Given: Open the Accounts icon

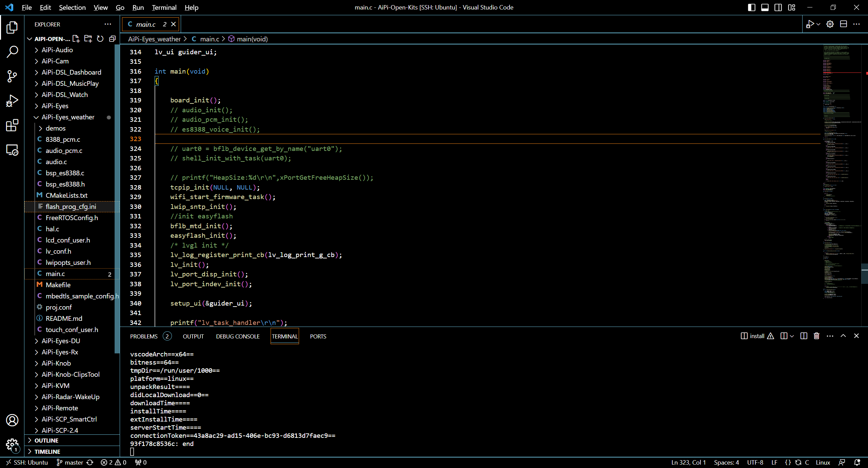Looking at the screenshot, I should (12, 420).
